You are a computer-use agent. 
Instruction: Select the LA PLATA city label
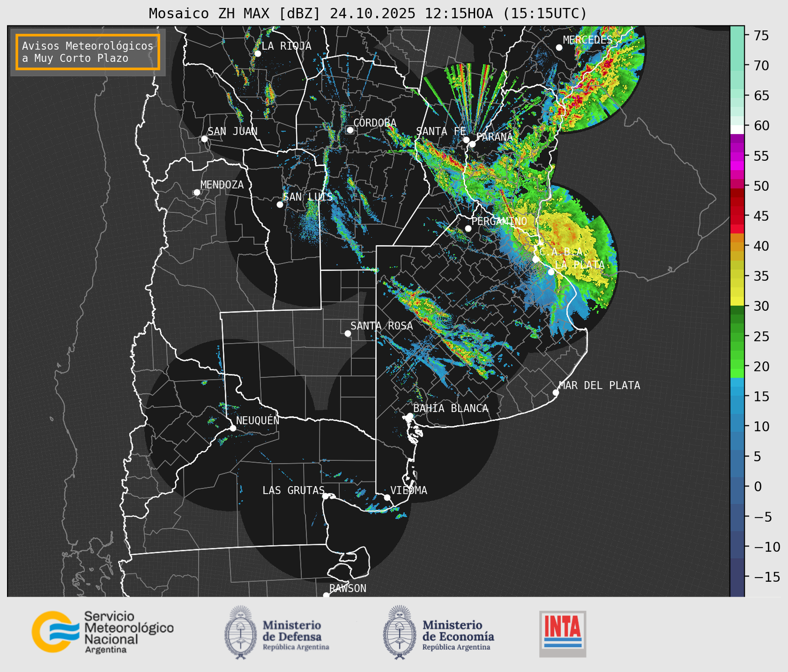point(580,265)
